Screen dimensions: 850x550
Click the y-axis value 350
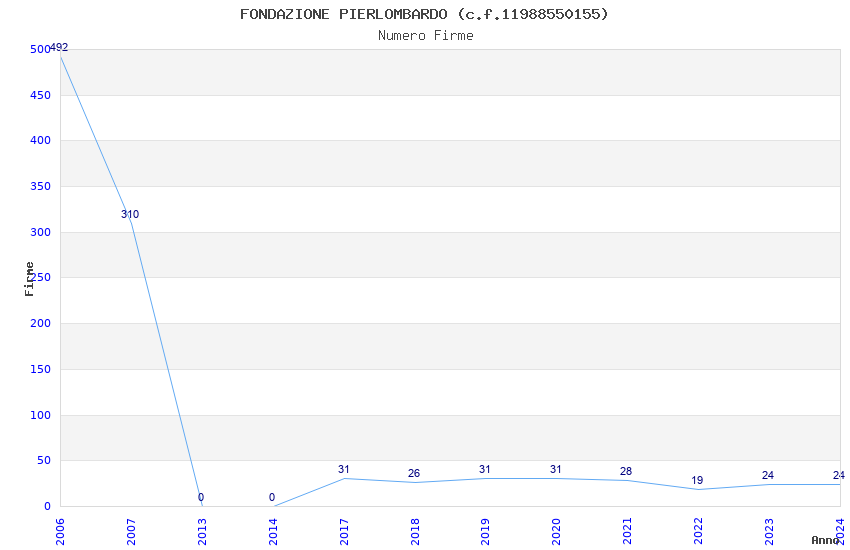click(x=40, y=186)
